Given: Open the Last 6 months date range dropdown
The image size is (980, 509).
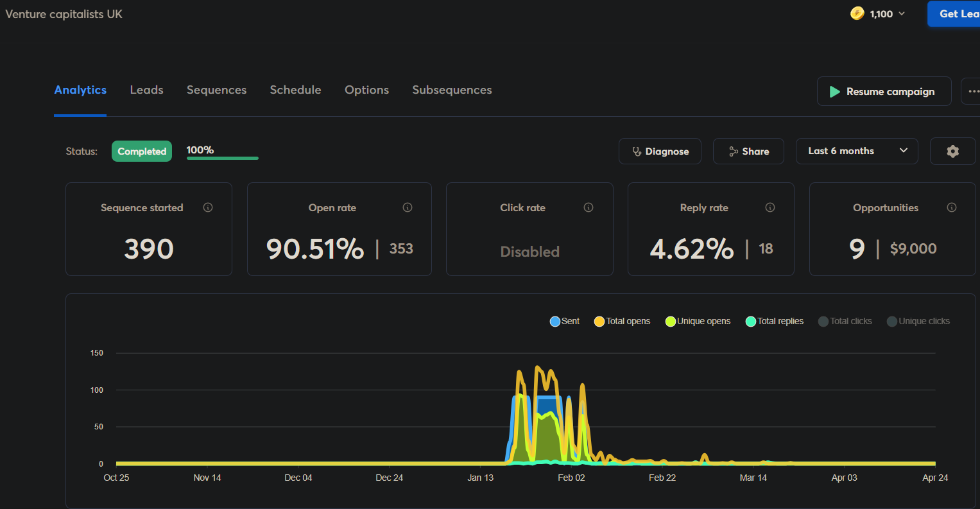Looking at the screenshot, I should 857,151.
